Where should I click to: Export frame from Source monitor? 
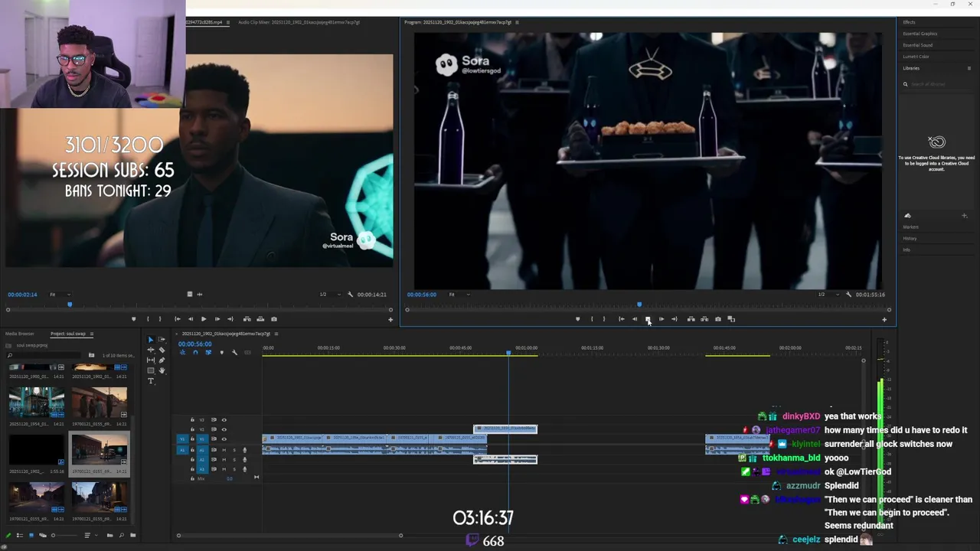click(x=274, y=319)
